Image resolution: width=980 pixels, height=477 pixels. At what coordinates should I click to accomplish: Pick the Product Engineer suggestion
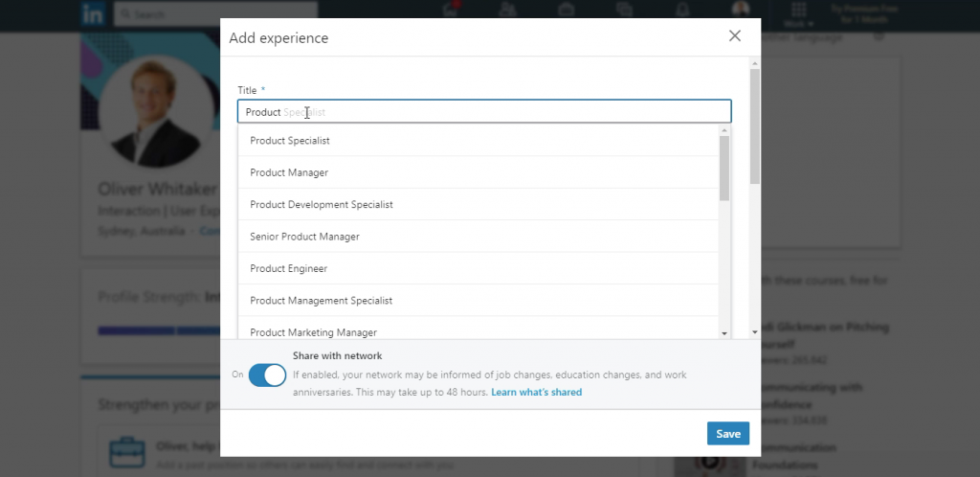pos(479,268)
